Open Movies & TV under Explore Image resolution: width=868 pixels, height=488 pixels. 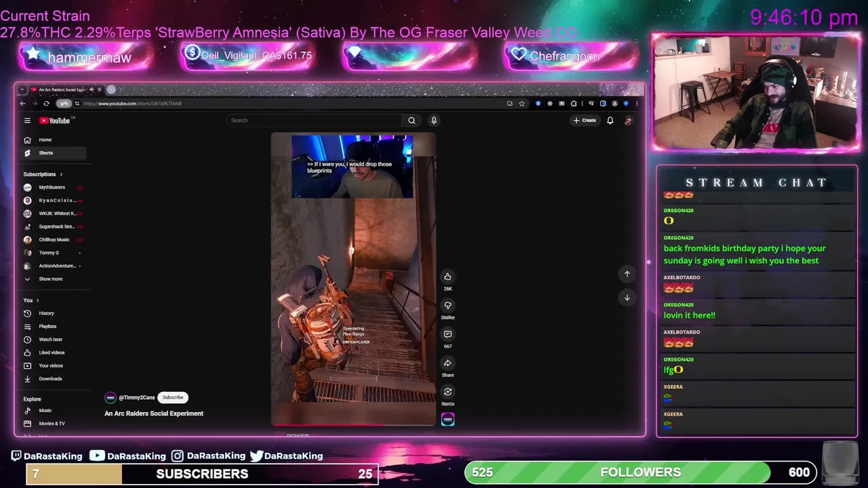[53, 424]
